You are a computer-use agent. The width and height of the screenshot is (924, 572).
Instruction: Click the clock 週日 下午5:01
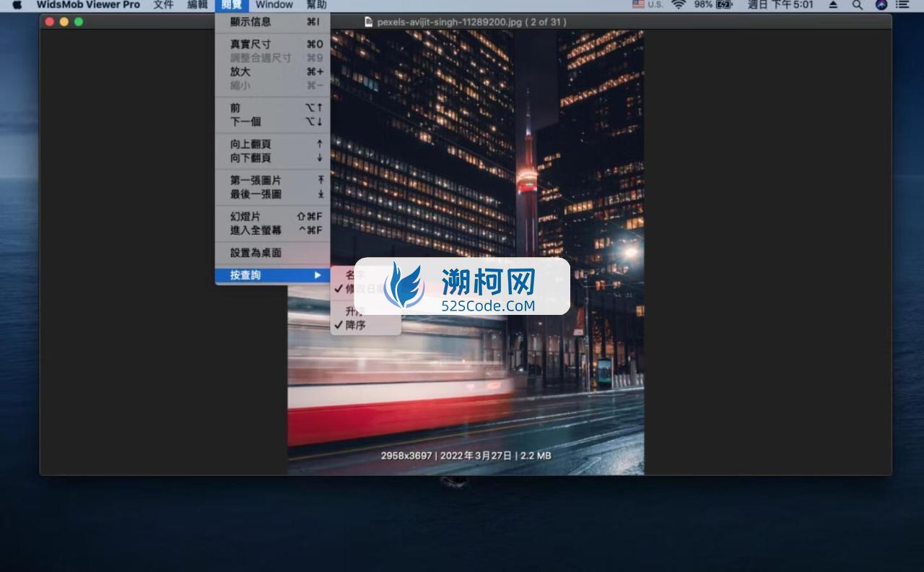pyautogui.click(x=780, y=4)
